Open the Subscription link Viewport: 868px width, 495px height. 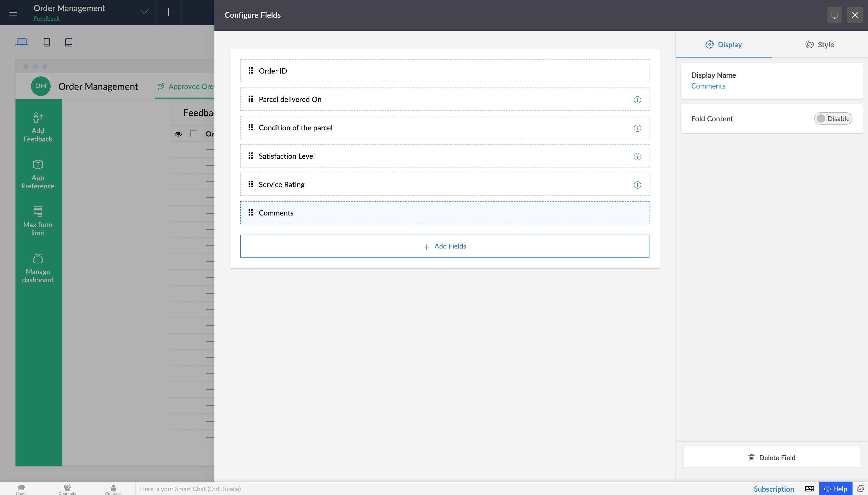tap(773, 489)
